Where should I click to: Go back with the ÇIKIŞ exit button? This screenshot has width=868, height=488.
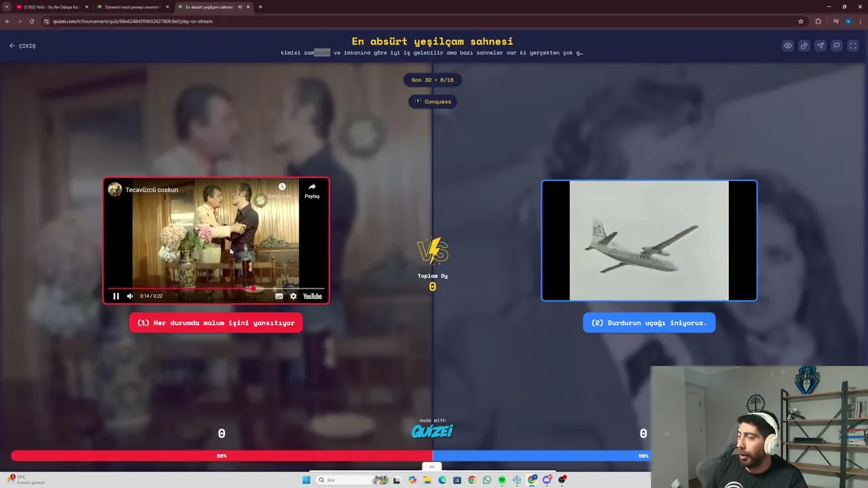(22, 46)
